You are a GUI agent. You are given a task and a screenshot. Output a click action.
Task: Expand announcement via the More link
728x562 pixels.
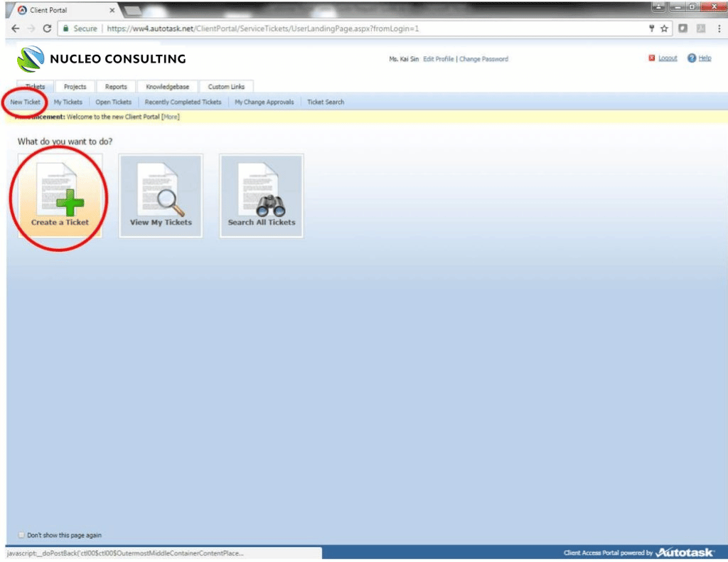coord(171,117)
